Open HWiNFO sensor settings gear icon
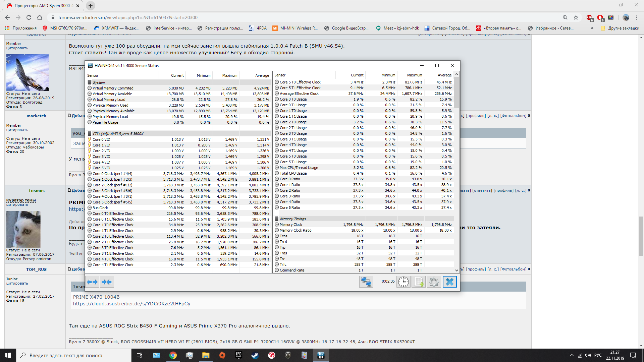Image resolution: width=644 pixels, height=362 pixels. point(434,282)
